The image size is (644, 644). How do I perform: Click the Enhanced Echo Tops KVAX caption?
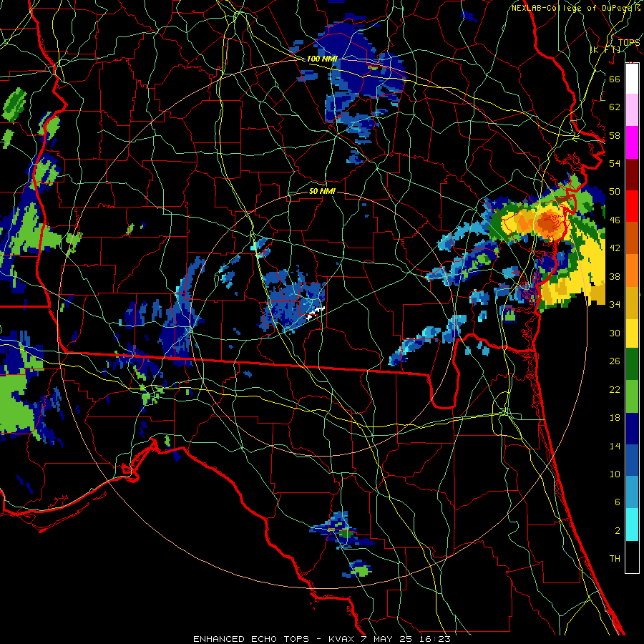[322, 639]
